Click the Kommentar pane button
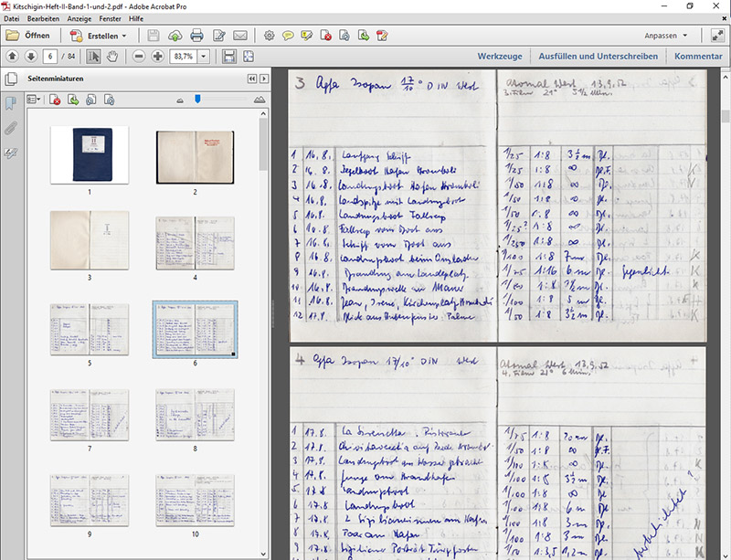This screenshot has height=560, width=731. point(698,57)
